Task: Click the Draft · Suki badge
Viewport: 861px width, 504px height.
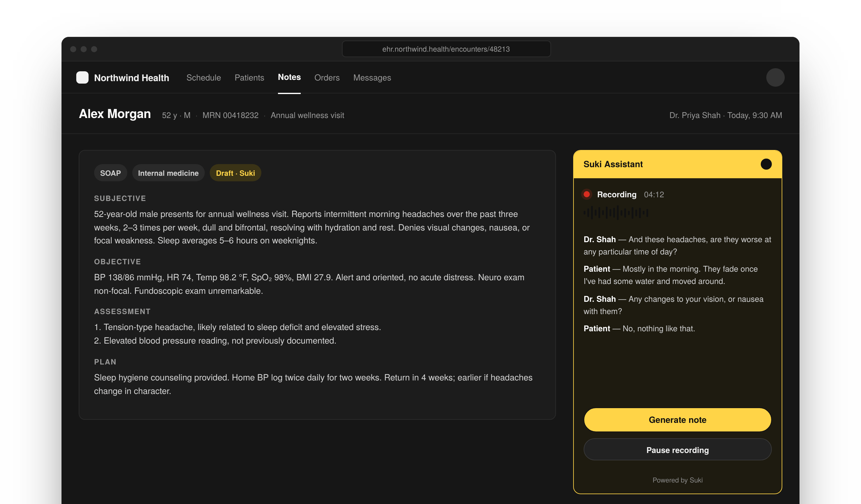Action: point(235,173)
